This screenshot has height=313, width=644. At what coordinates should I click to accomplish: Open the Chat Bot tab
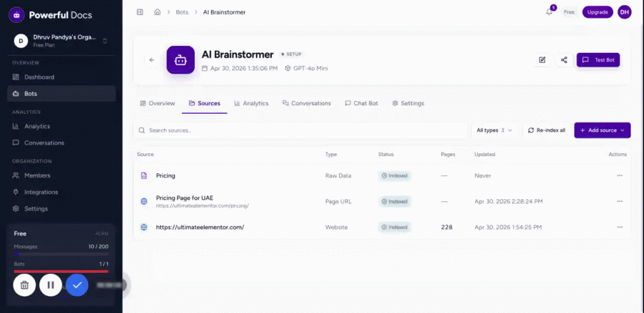(x=362, y=103)
